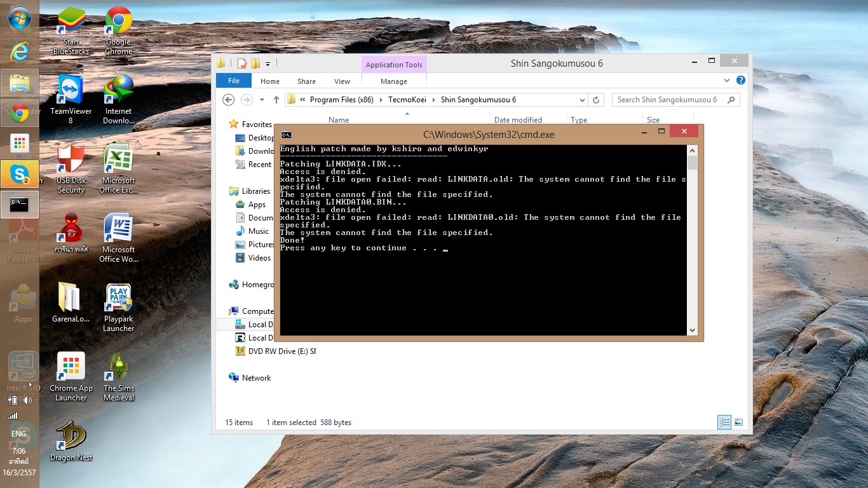This screenshot has width=868, height=488.
Task: Click the Skype icon in the taskbar
Action: tap(20, 173)
